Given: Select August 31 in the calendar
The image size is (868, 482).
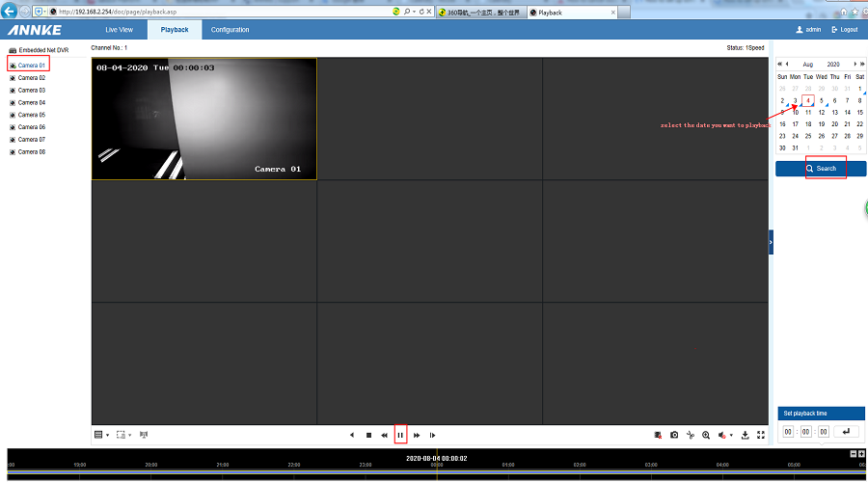Looking at the screenshot, I should pos(795,147).
